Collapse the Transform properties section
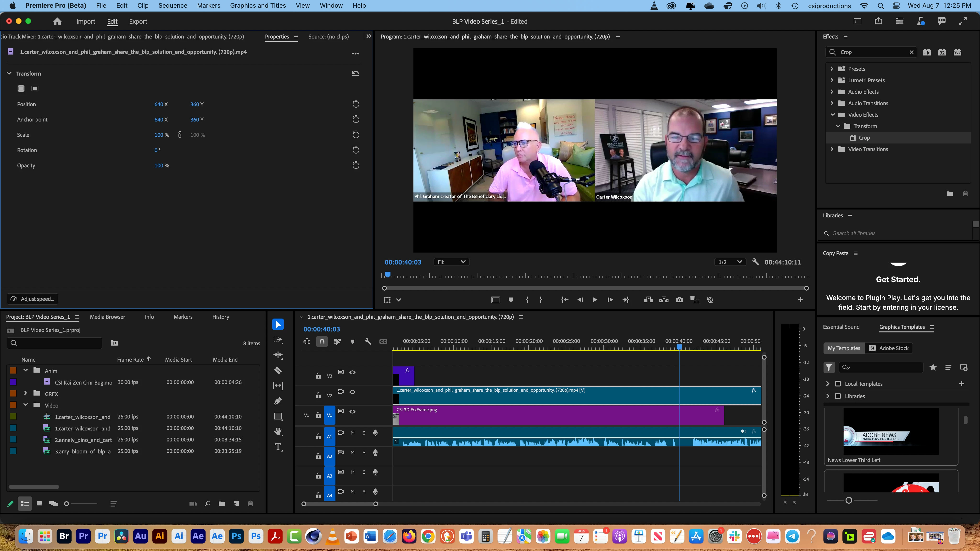This screenshot has height=551, width=980. [9, 73]
